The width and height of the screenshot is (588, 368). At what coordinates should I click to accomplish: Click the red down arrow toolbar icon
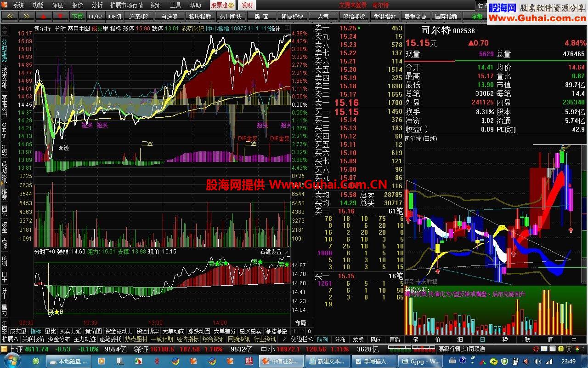click(60, 16)
